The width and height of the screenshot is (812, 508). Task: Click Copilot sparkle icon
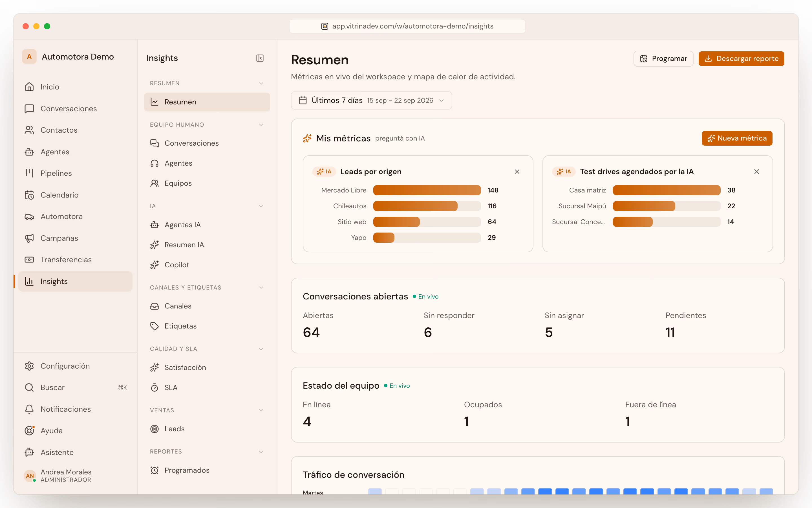coord(154,265)
